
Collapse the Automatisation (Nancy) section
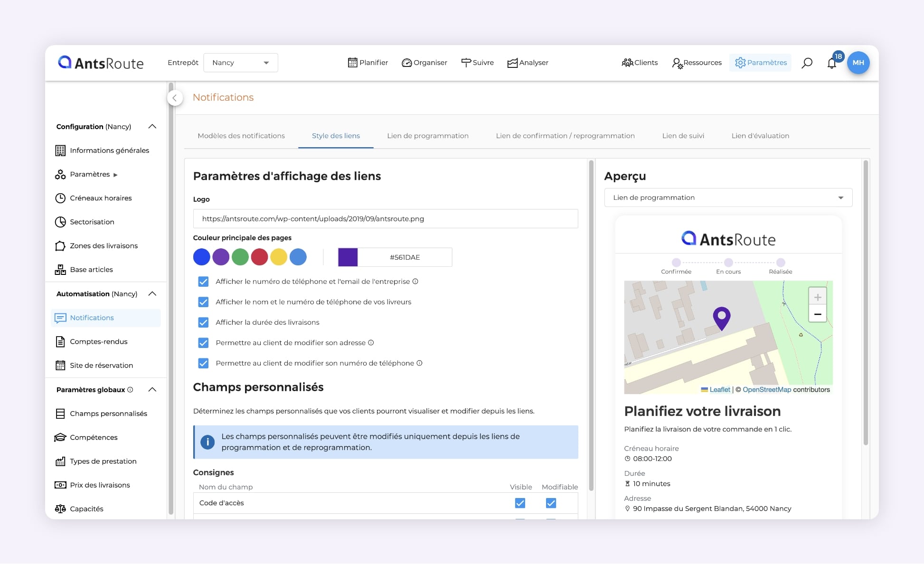click(x=152, y=294)
